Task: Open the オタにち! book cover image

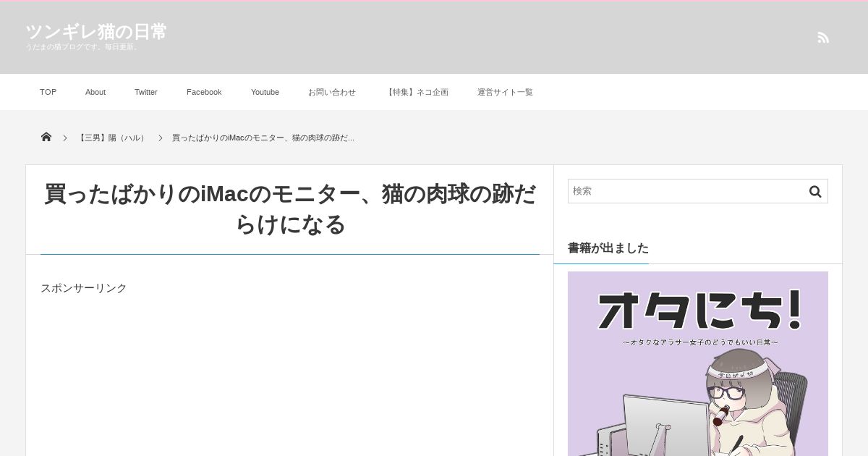Action: click(x=698, y=363)
